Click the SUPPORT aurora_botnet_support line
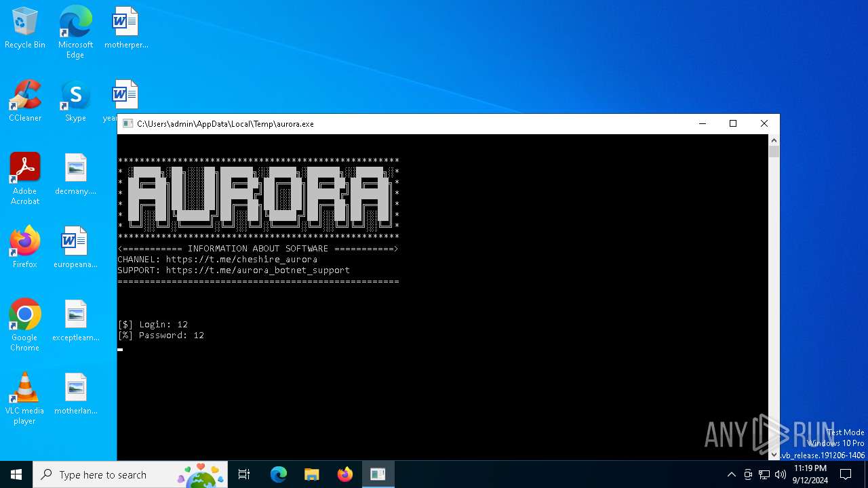Screen dimensions: 868x488 [x=234, y=270]
